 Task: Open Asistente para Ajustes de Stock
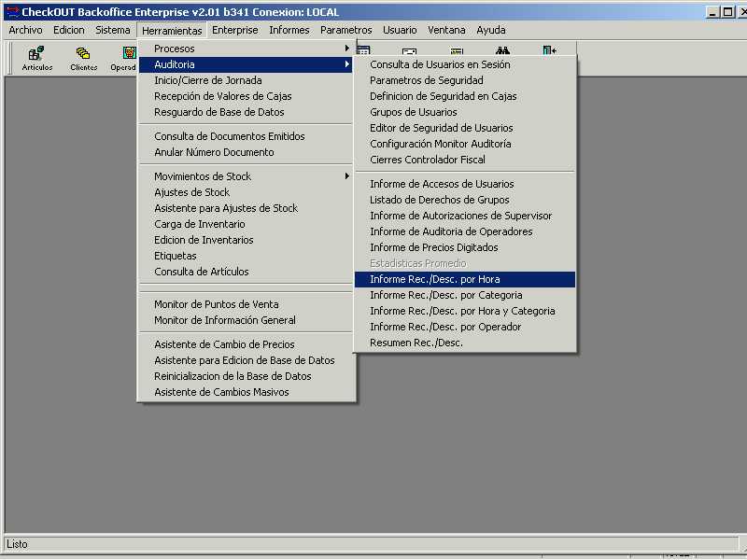click(246, 208)
